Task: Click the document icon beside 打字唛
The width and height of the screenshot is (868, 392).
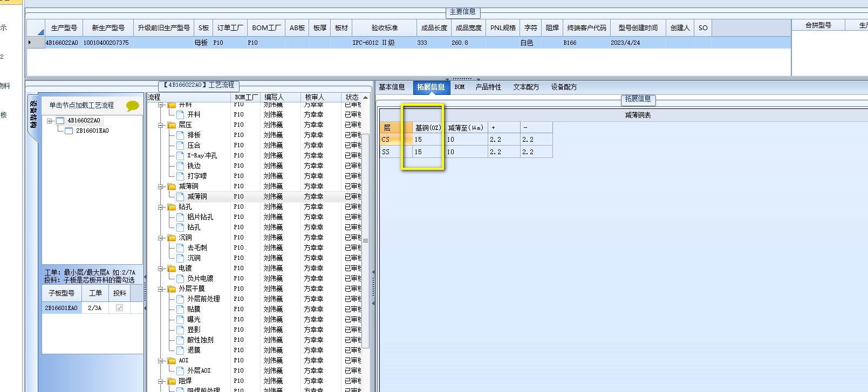Action: pyautogui.click(x=181, y=176)
